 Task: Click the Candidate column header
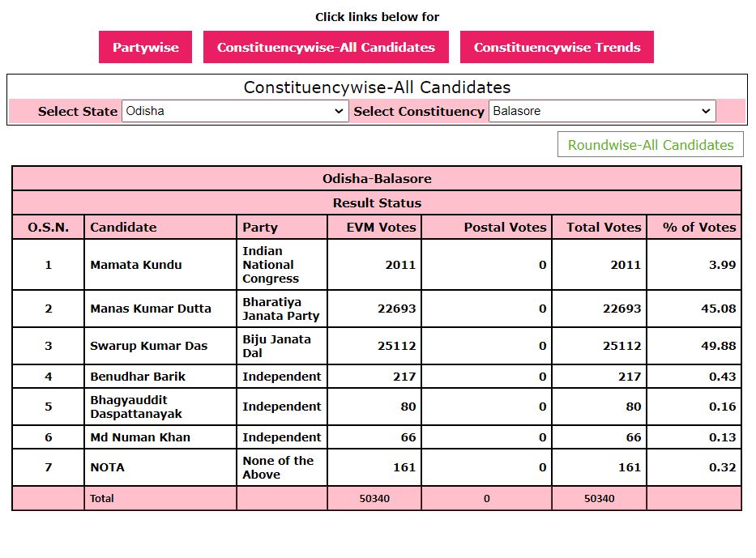click(123, 228)
